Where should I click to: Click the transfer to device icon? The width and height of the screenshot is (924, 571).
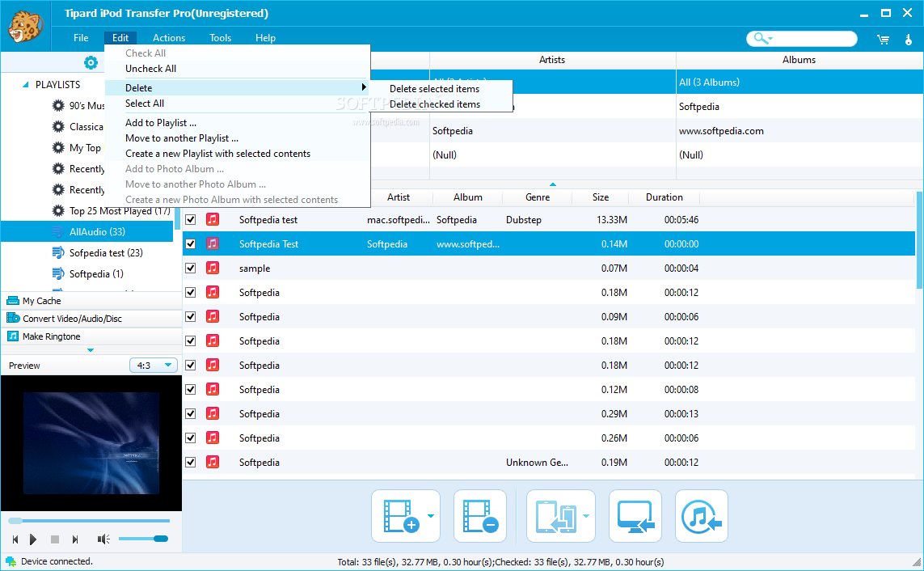click(555, 516)
